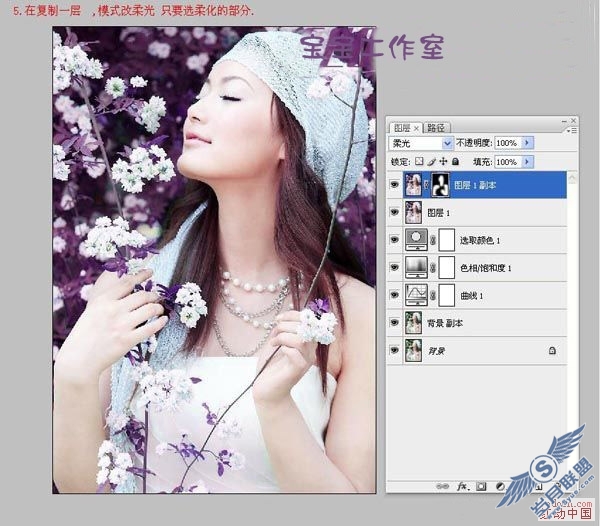This screenshot has width=600, height=526.
Task: Open the 不透明度 opacity slider arrow
Action: 527,143
